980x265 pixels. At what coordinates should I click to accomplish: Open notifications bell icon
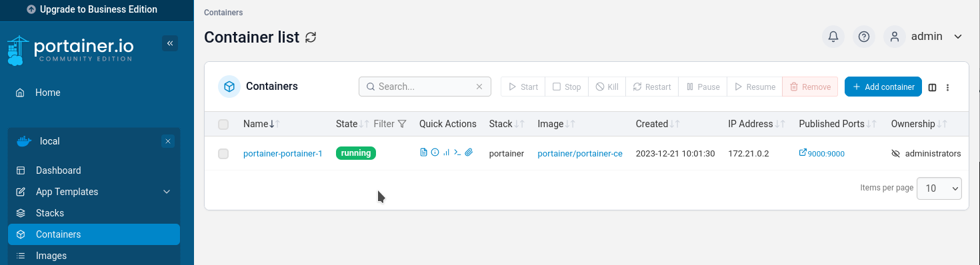833,37
